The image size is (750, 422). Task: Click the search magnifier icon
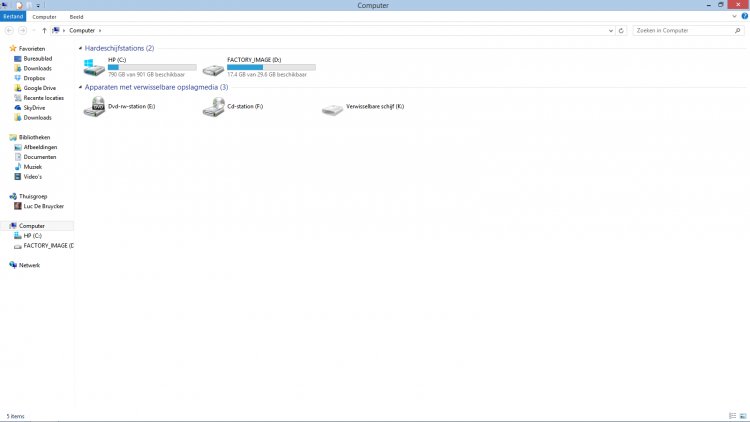738,30
